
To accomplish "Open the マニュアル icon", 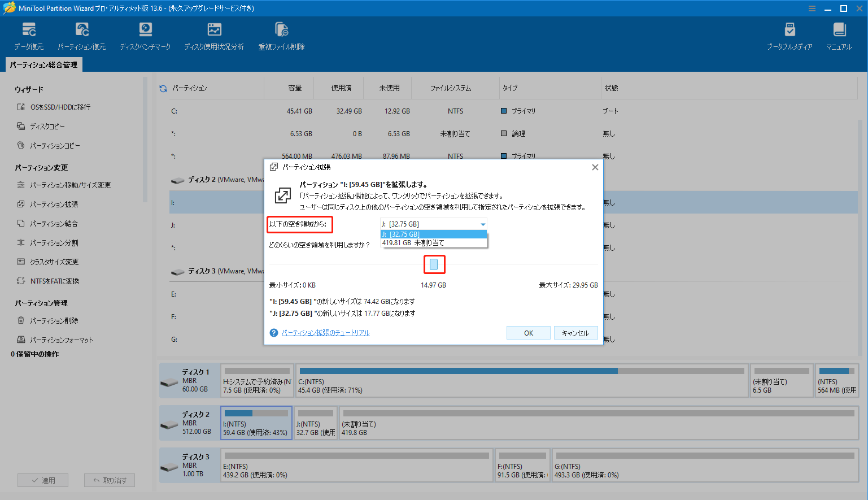I will click(839, 36).
